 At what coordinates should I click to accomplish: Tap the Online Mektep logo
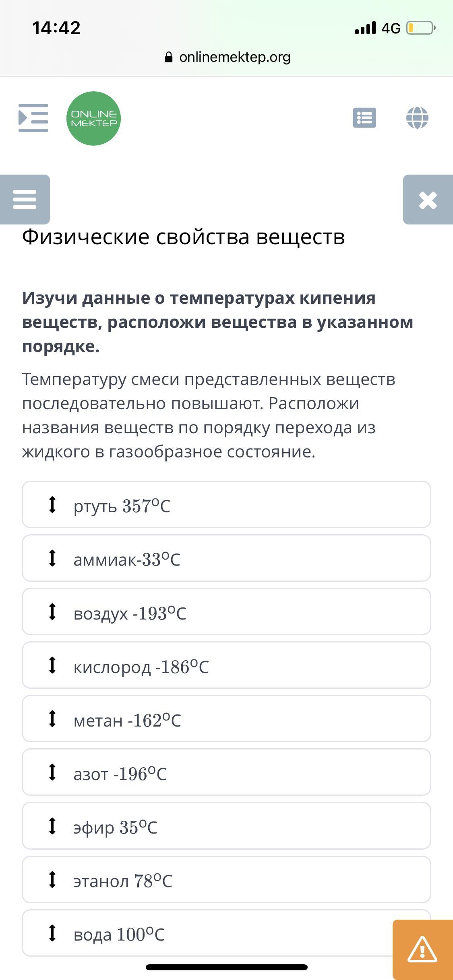[x=93, y=118]
